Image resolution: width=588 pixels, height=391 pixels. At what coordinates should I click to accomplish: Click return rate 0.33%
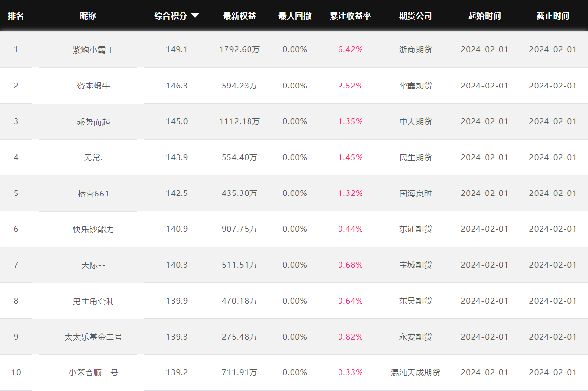[x=350, y=373]
